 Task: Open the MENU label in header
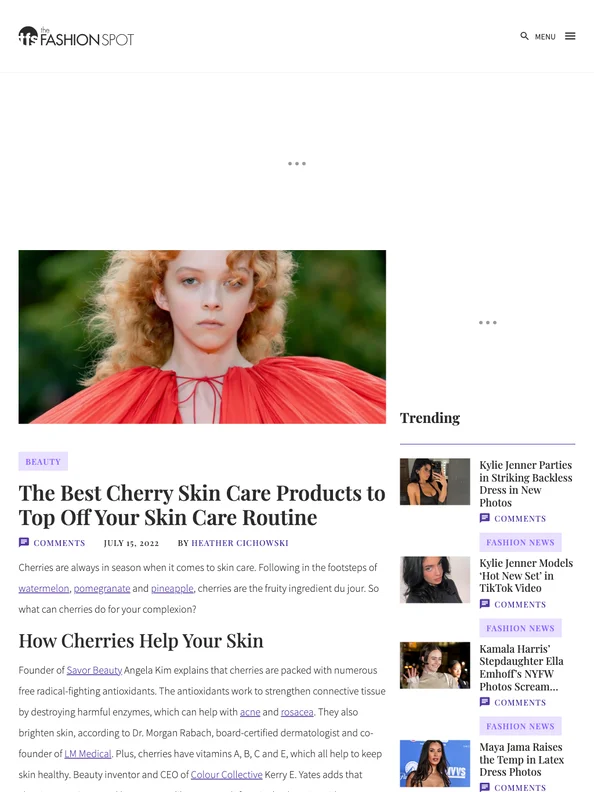(545, 37)
